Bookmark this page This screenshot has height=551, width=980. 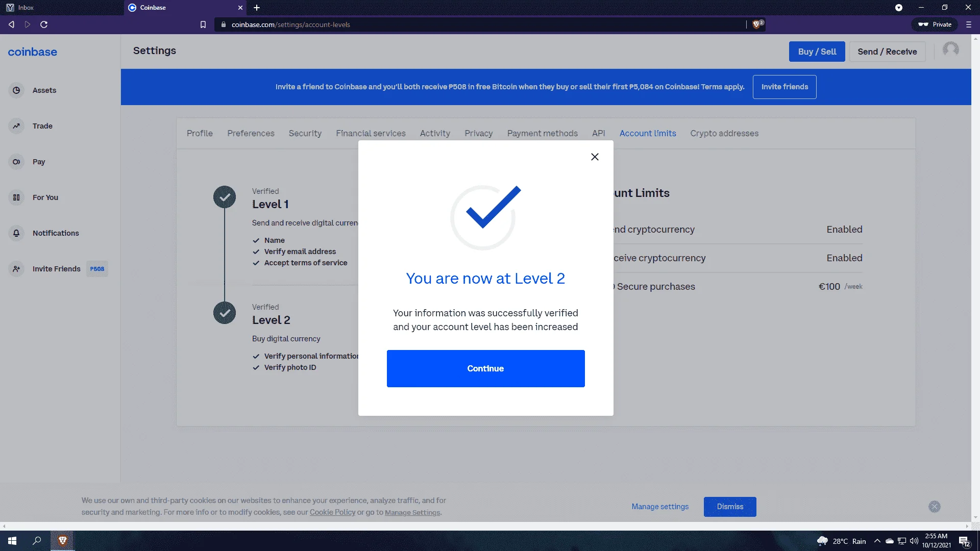coord(203,24)
